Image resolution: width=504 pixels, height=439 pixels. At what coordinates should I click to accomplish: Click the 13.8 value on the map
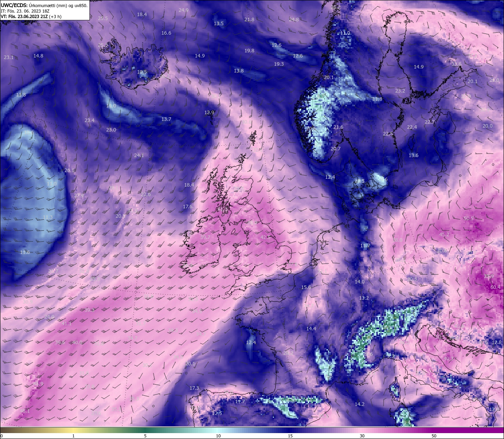(239, 71)
